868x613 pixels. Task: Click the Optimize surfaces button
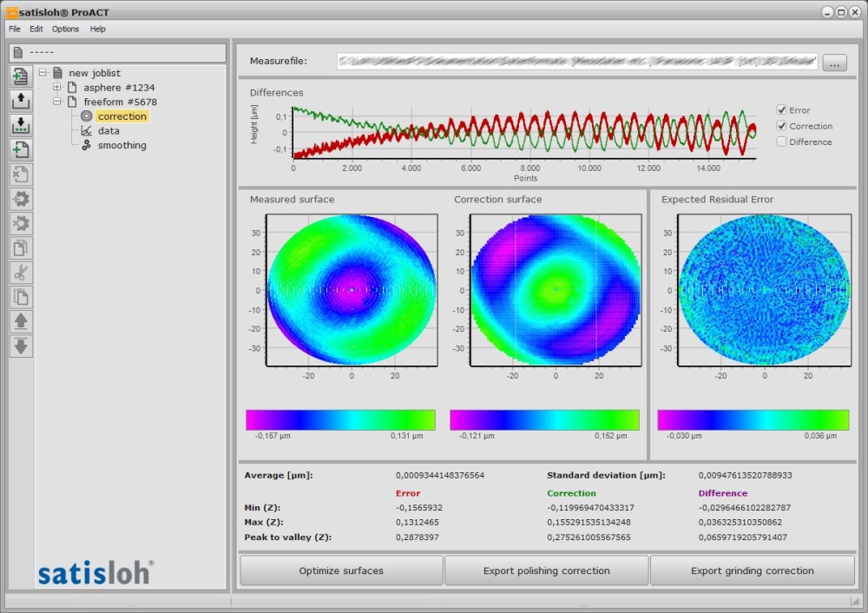pos(340,570)
